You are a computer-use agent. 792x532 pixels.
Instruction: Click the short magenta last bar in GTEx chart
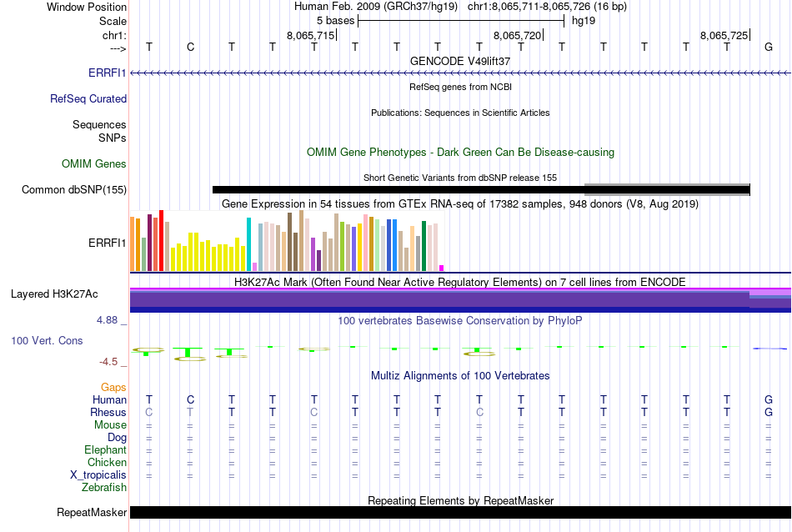pos(442,269)
